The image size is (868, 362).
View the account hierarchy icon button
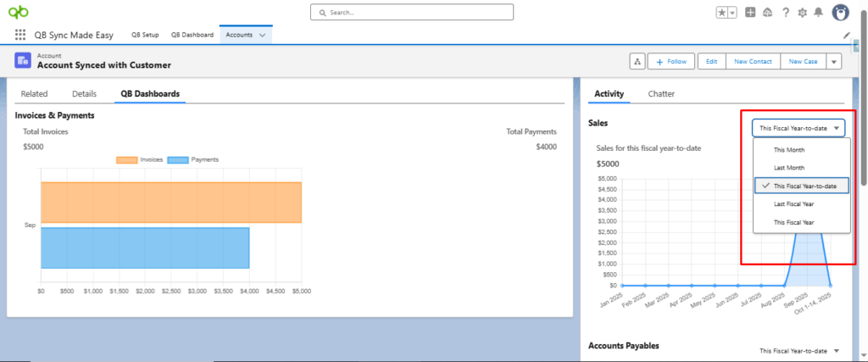click(637, 61)
